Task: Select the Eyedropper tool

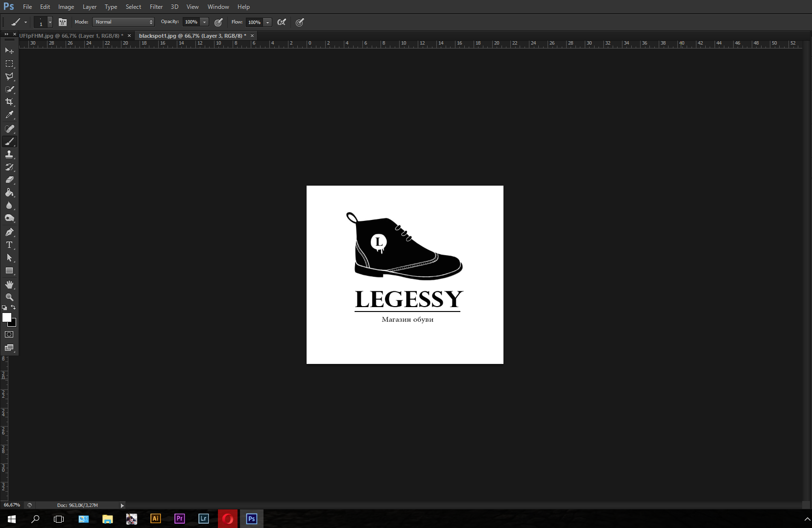Action: 9,115
